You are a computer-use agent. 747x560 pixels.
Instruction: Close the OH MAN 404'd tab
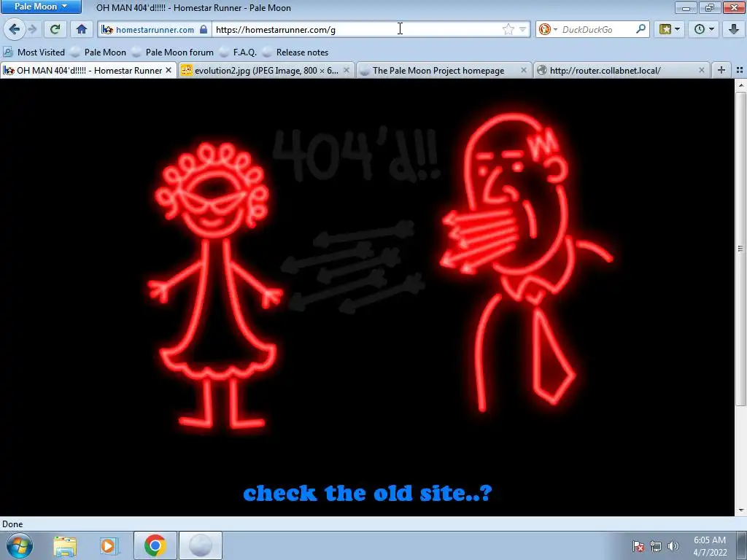169,70
